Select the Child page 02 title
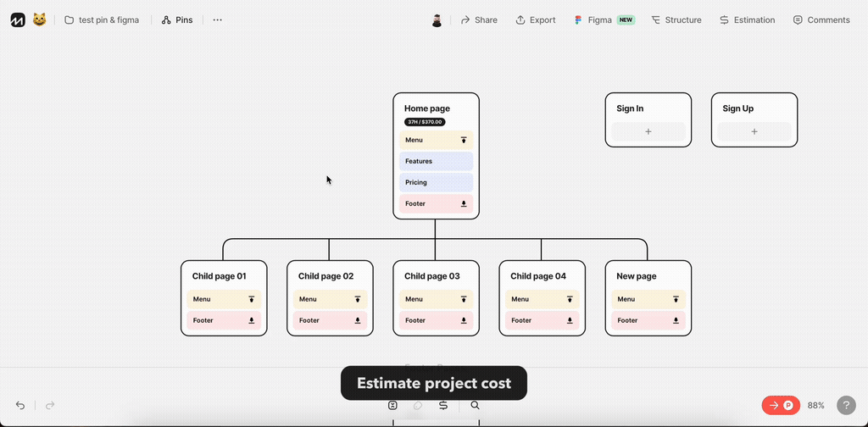The image size is (868, 427). [325, 276]
